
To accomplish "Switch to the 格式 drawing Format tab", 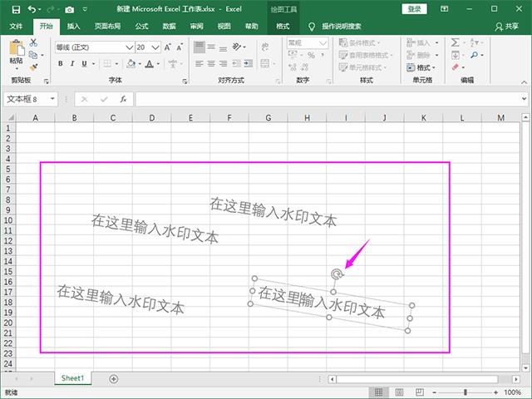I will point(283,26).
